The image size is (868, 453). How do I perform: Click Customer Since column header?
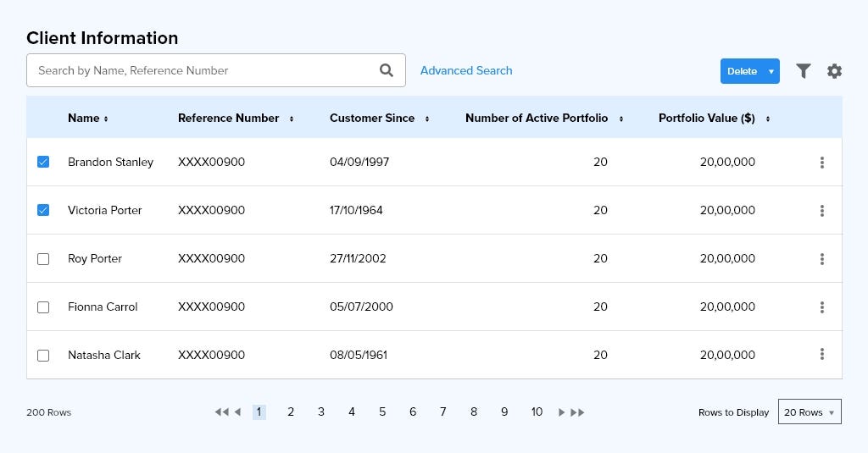point(372,118)
